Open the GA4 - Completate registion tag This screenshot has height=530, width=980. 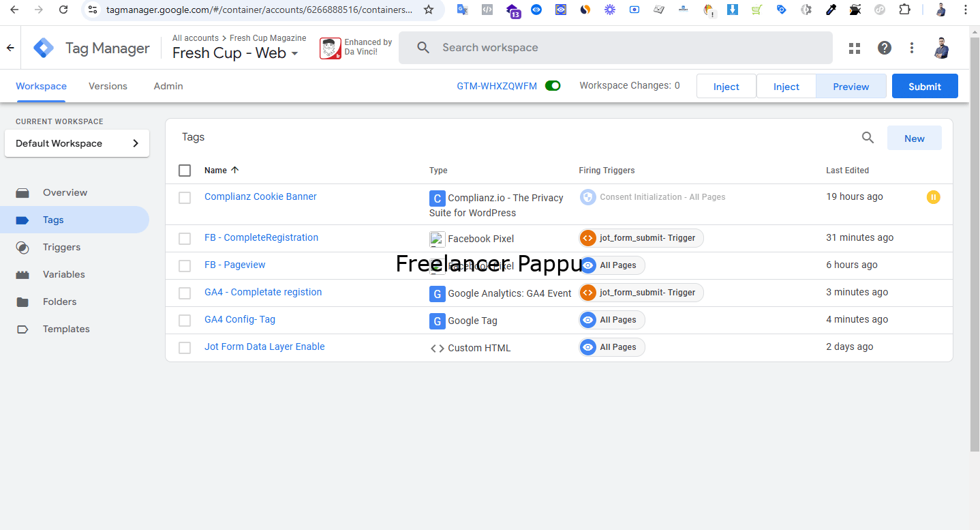coord(263,292)
